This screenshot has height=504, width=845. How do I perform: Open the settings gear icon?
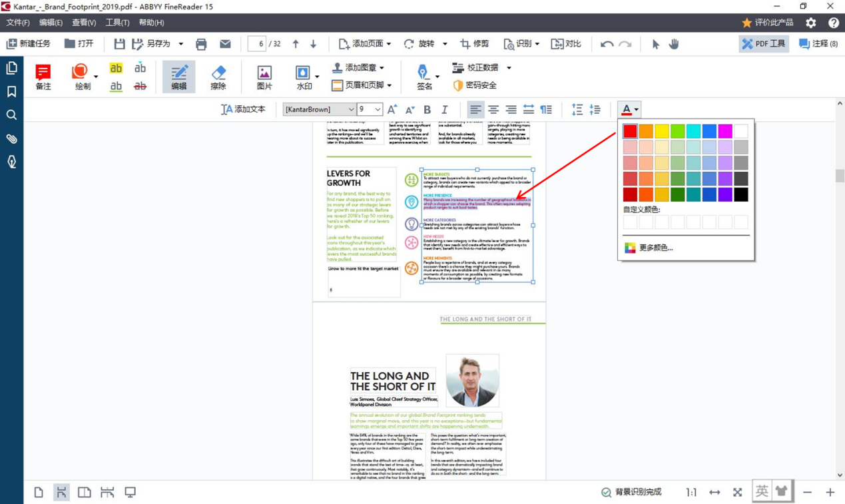[x=810, y=23]
